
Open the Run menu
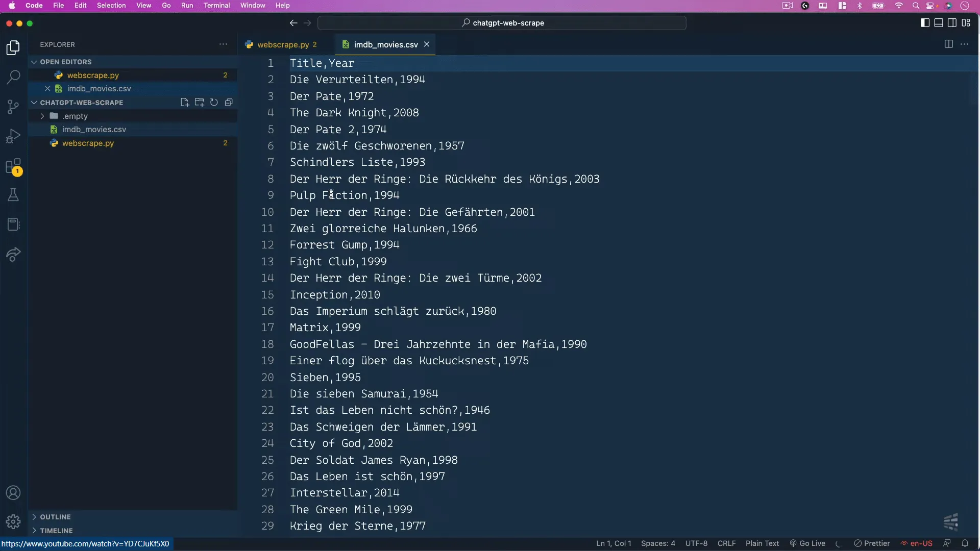click(187, 6)
